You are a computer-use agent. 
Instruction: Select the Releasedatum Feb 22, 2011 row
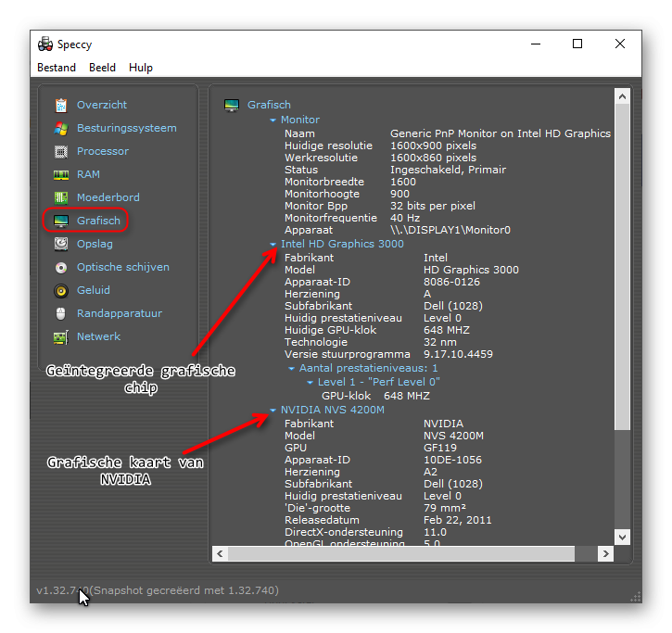point(387,520)
